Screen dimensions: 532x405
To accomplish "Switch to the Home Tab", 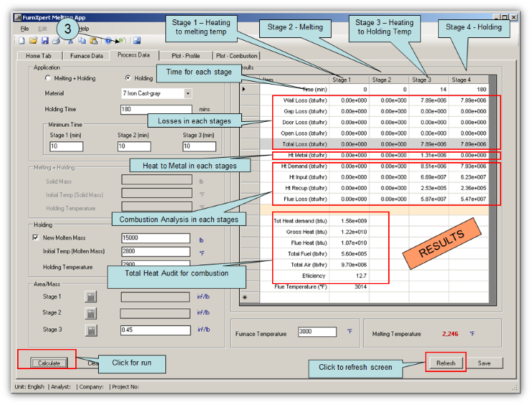I will click(39, 56).
